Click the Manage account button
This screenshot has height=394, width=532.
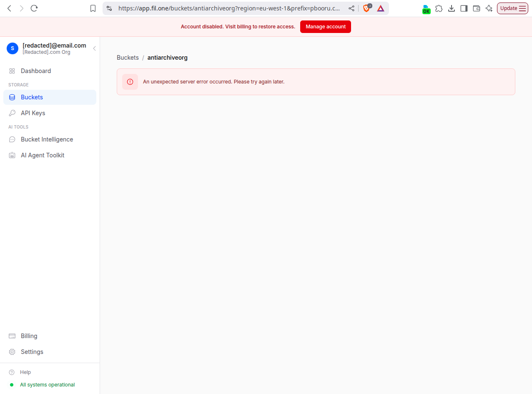[x=326, y=27]
